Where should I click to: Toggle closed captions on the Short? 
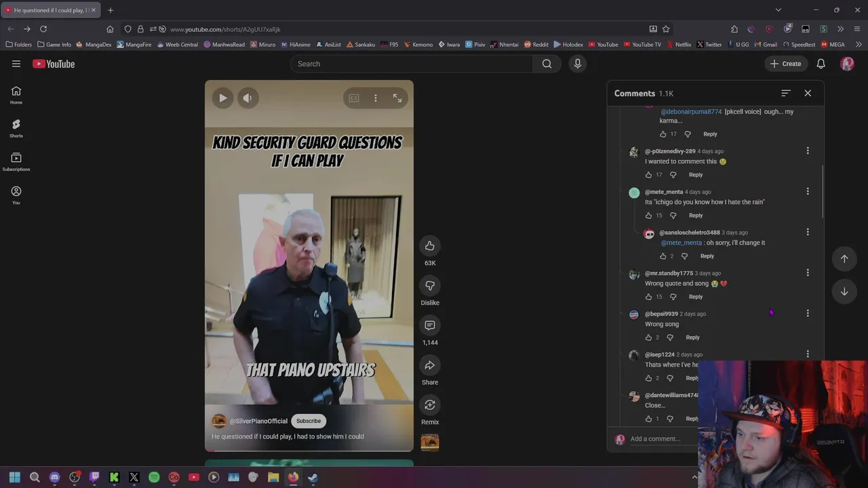(x=354, y=98)
